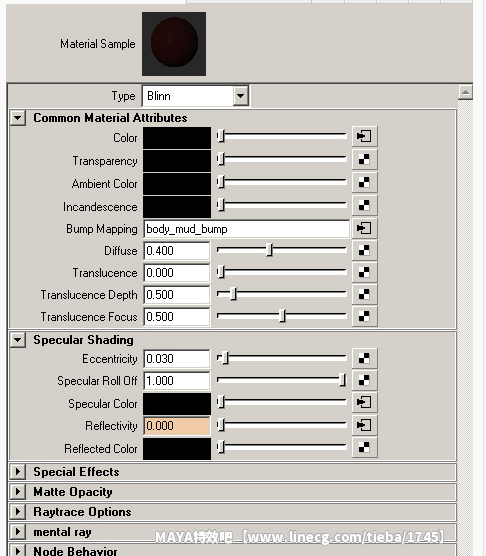Image resolution: width=486 pixels, height=556 pixels.
Task: Click the Bump Mapping body_mud_bump field
Action: click(247, 229)
